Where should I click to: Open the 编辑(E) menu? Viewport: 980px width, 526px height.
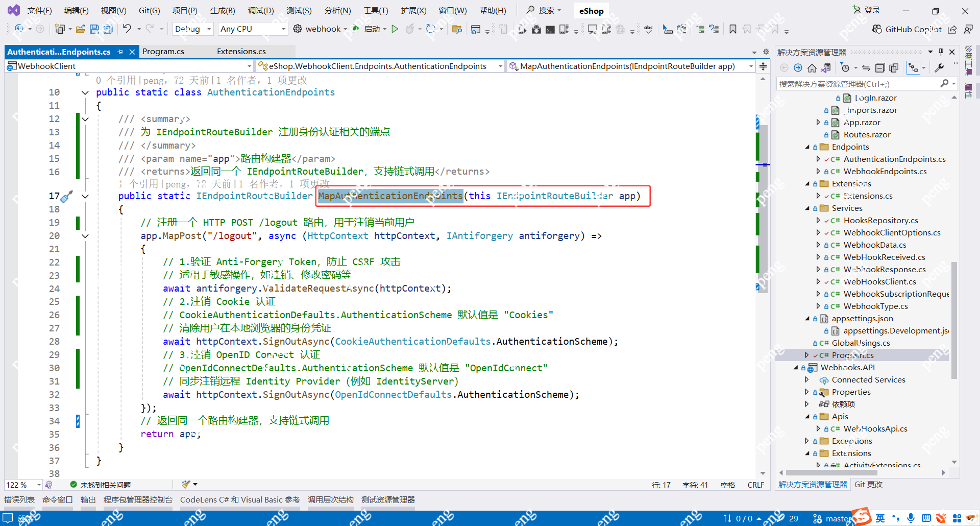pos(77,10)
